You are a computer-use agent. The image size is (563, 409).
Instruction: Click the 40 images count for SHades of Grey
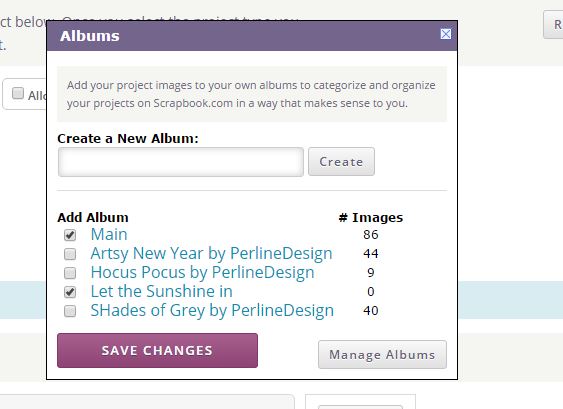(371, 311)
